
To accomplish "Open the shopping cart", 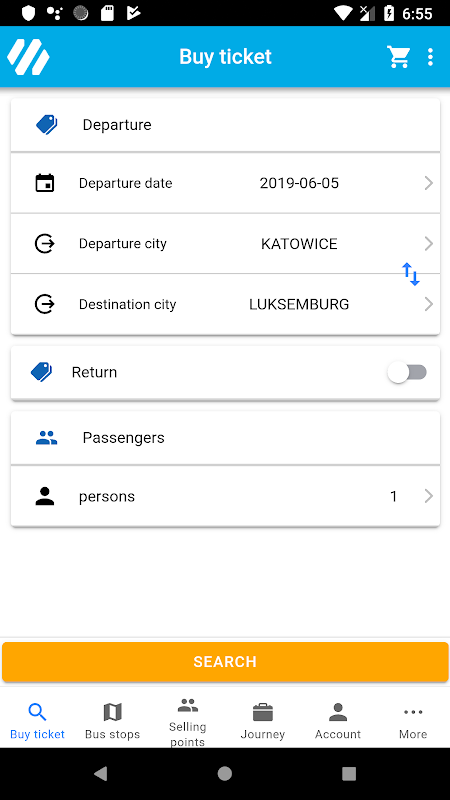I will point(398,57).
